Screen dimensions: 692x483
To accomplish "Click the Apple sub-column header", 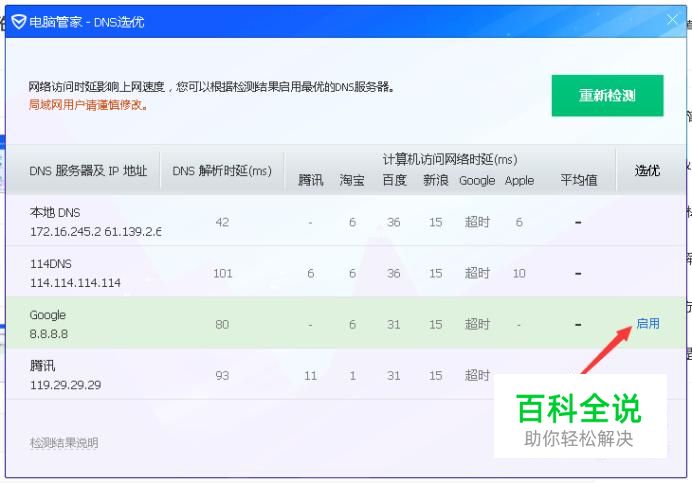I will (x=519, y=181).
